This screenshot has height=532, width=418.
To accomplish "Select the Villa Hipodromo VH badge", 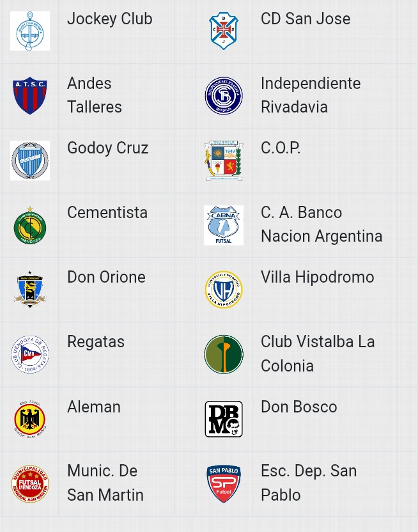I will coord(224,290).
